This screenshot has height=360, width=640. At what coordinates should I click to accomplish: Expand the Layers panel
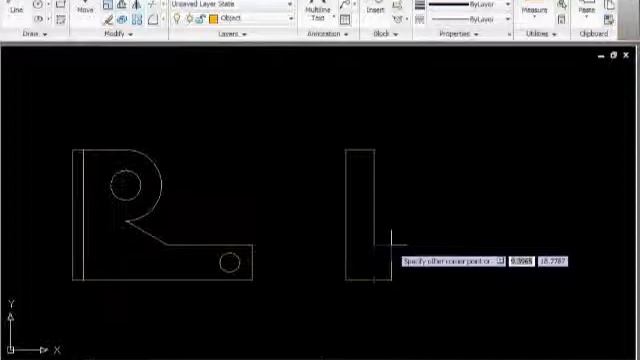[232, 34]
